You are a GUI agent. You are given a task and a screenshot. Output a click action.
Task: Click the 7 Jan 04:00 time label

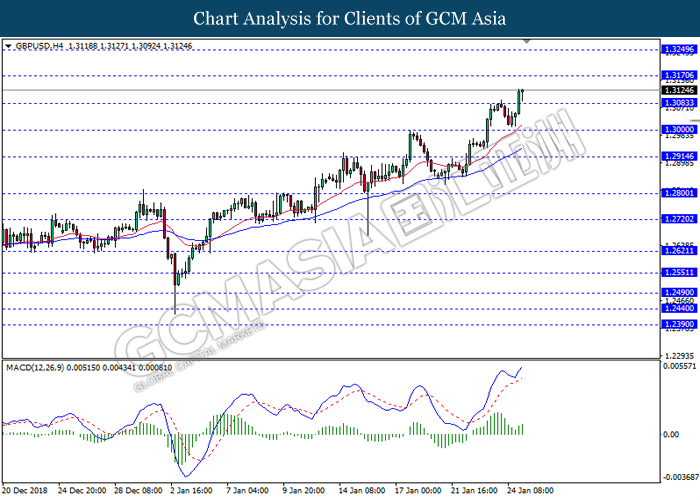coord(248,490)
